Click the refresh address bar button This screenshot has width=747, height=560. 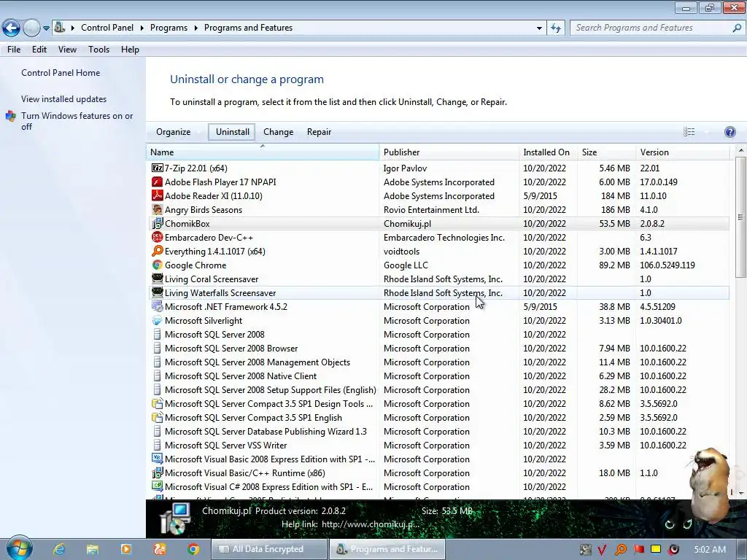pyautogui.click(x=556, y=28)
